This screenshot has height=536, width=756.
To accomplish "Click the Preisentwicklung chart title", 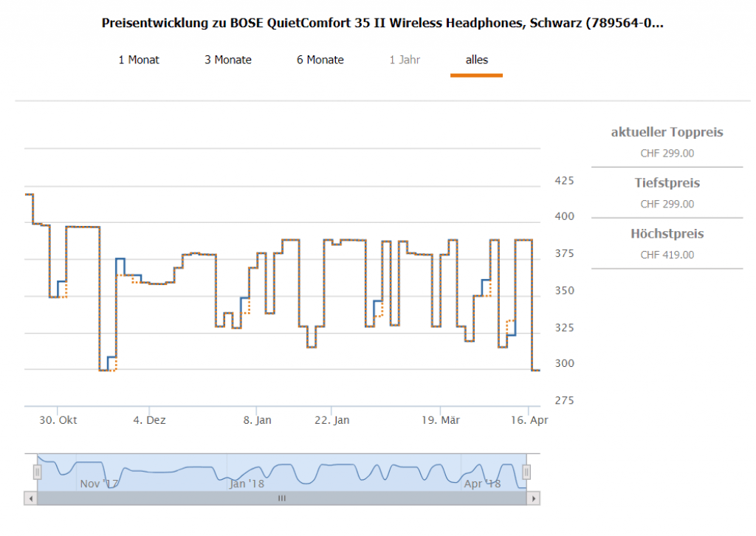I will pos(382,23).
